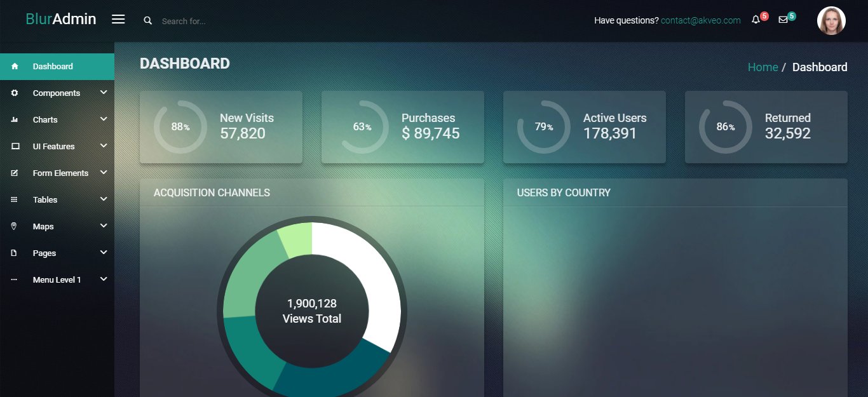Open the user profile avatar menu
868x397 pixels.
tap(831, 21)
